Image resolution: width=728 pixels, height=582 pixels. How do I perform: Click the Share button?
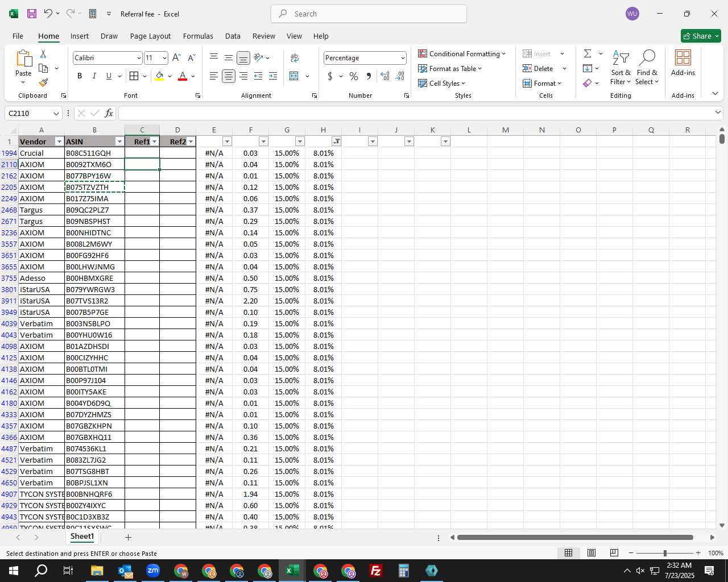701,36
